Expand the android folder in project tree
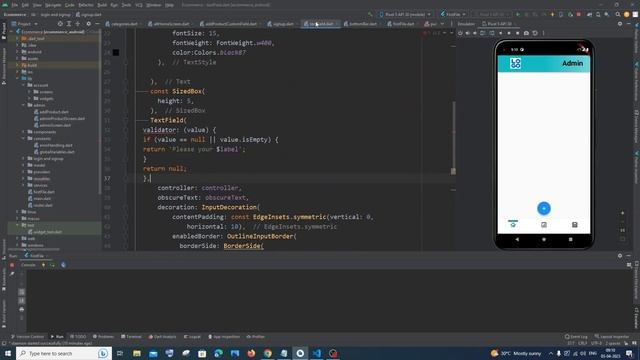The height and width of the screenshot is (360, 640). tap(17, 52)
